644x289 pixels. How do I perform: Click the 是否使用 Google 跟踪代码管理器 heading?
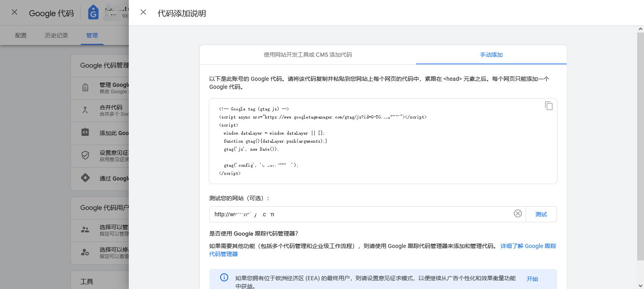254,234
